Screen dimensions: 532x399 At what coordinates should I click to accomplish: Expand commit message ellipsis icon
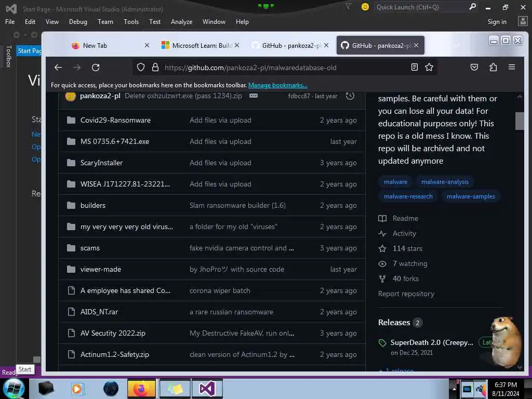(x=254, y=96)
